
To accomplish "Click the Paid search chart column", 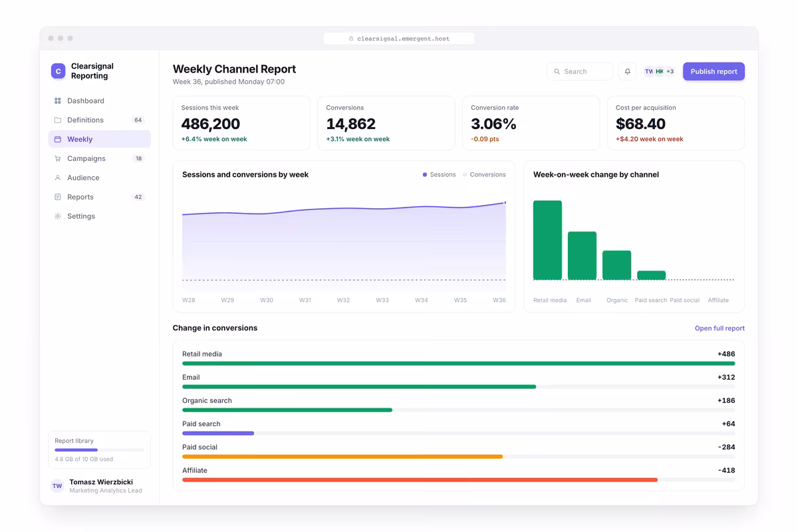I will [x=651, y=275].
